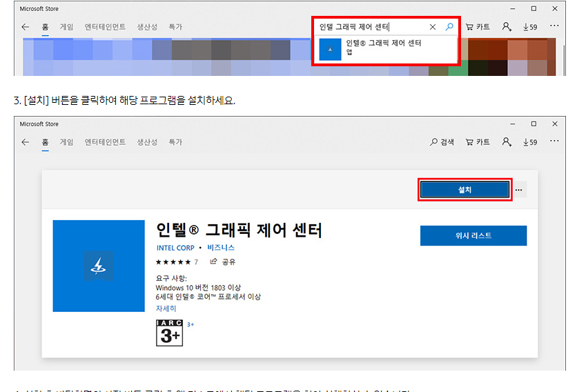Screen dimensions: 577x392
Task: Close the upper Microsoft Store window
Action: pos(555,8)
